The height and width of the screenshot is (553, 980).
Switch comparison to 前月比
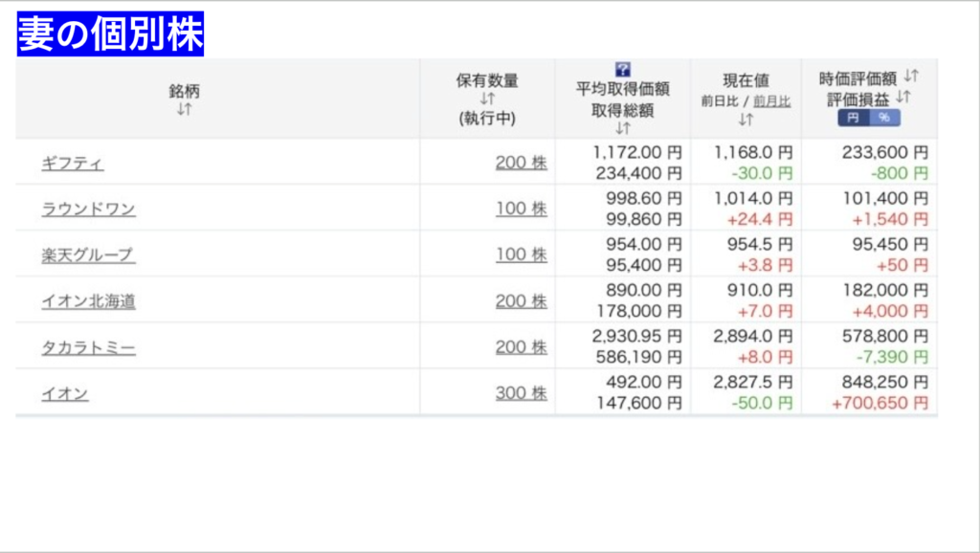tap(771, 100)
